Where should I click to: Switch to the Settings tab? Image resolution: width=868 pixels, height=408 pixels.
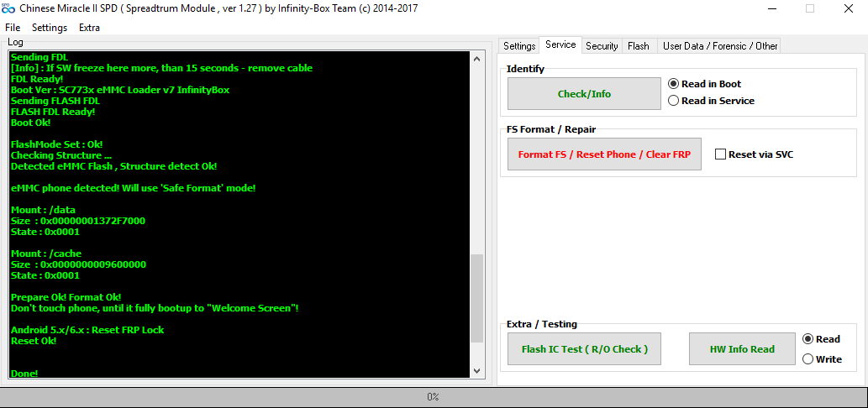(519, 46)
